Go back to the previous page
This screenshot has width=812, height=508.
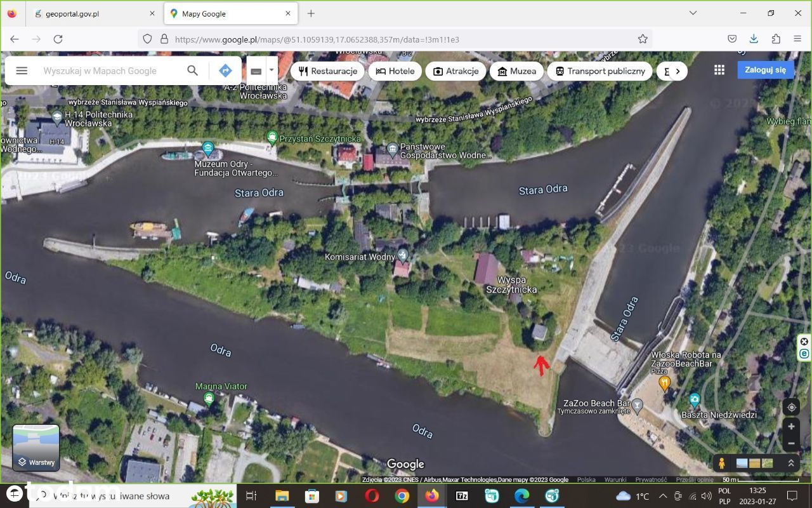(x=15, y=39)
